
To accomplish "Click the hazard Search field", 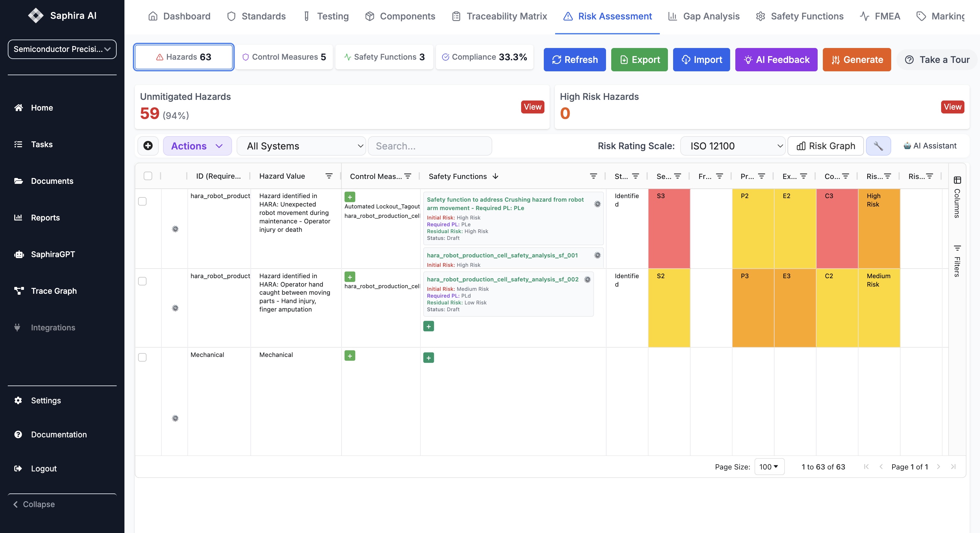I will [430, 146].
